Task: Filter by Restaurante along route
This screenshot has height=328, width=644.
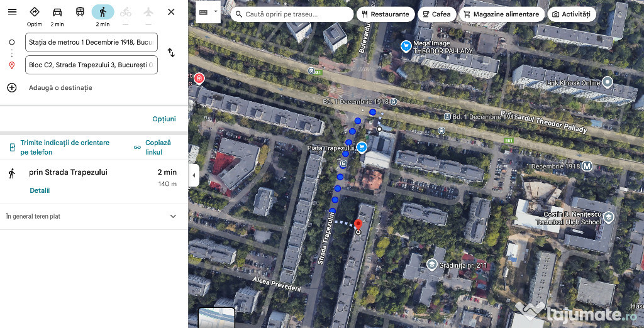Action: (385, 14)
